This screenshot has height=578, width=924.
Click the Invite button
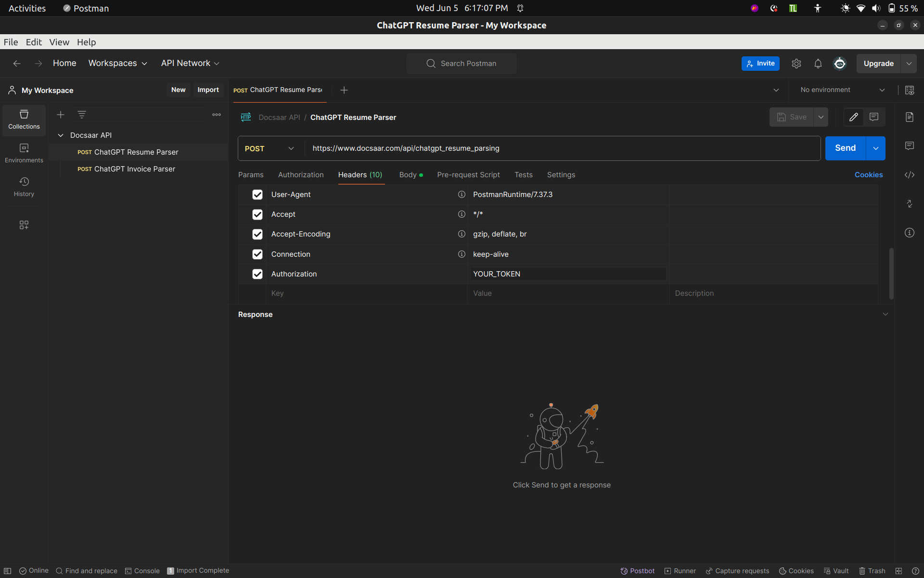coord(760,64)
